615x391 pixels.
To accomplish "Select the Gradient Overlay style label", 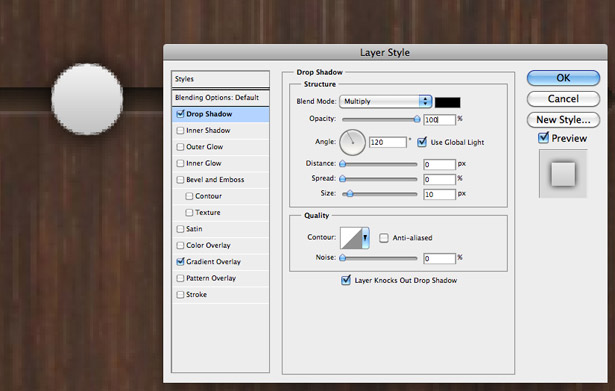I will click(x=213, y=262).
